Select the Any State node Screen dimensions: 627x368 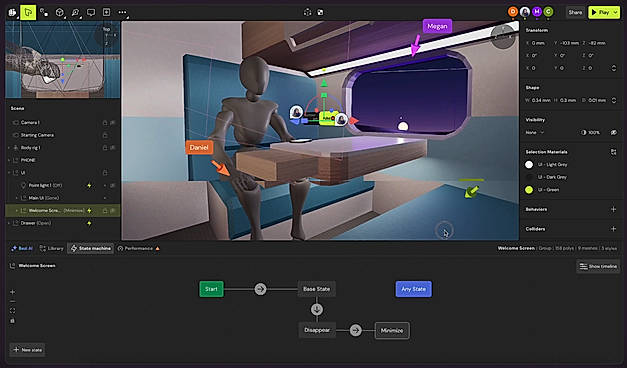pyautogui.click(x=413, y=289)
